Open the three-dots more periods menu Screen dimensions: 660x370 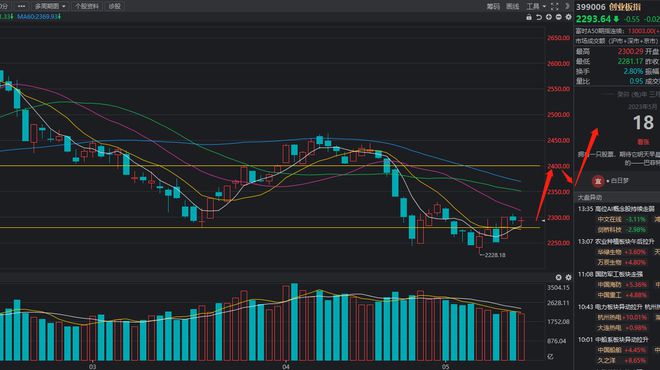(x=21, y=6)
